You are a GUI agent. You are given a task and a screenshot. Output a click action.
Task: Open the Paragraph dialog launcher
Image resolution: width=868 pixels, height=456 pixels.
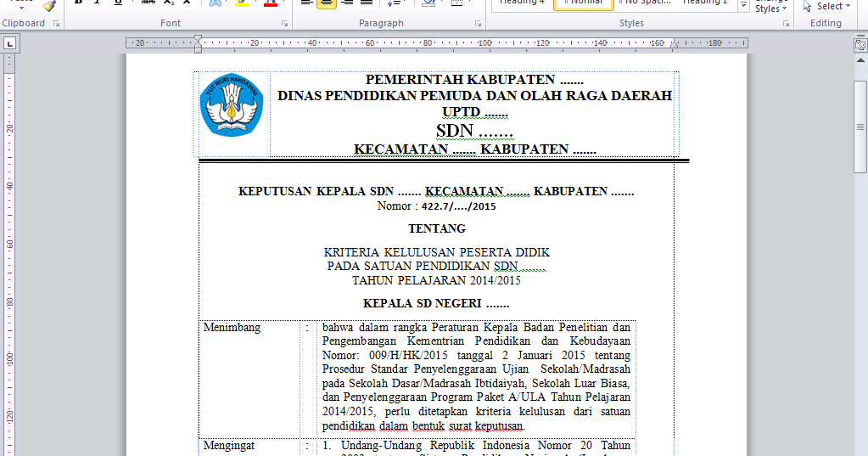(x=479, y=23)
